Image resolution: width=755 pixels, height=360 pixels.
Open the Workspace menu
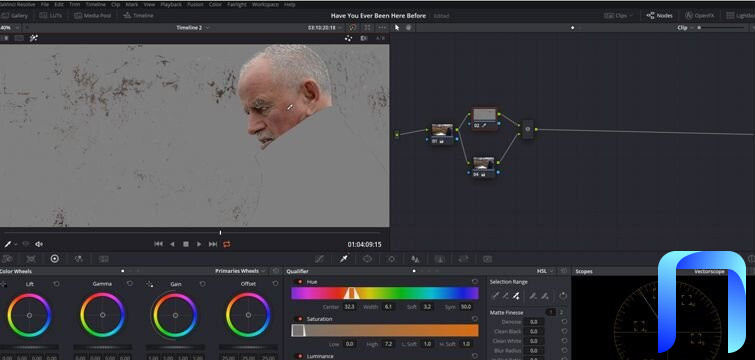point(265,4)
